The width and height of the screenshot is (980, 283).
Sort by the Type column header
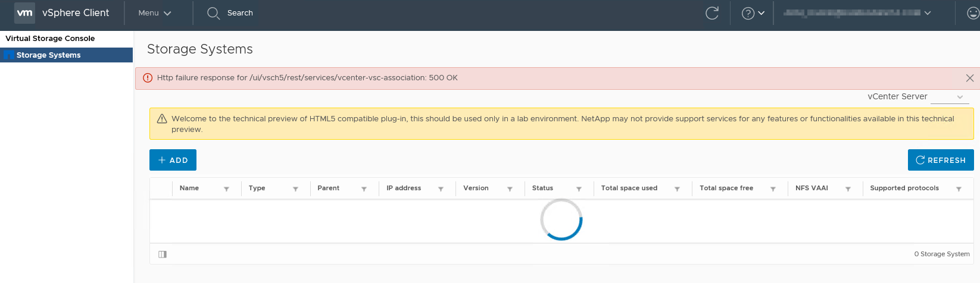pyautogui.click(x=257, y=188)
